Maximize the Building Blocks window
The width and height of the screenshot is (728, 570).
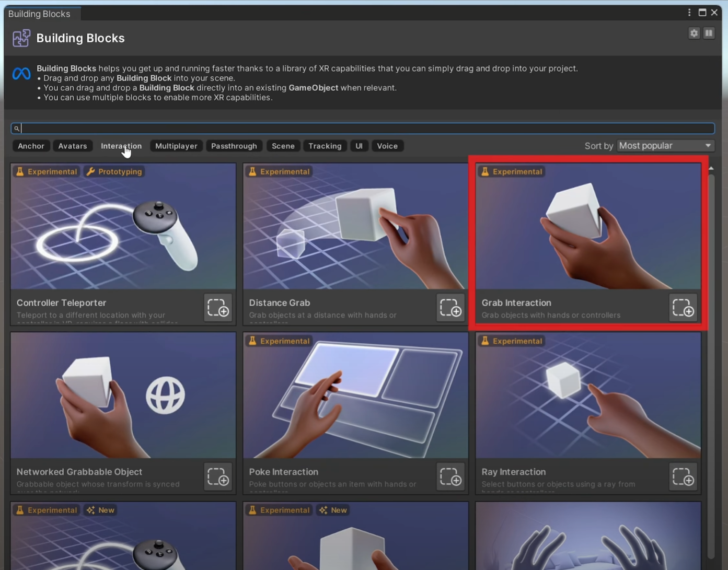click(702, 13)
